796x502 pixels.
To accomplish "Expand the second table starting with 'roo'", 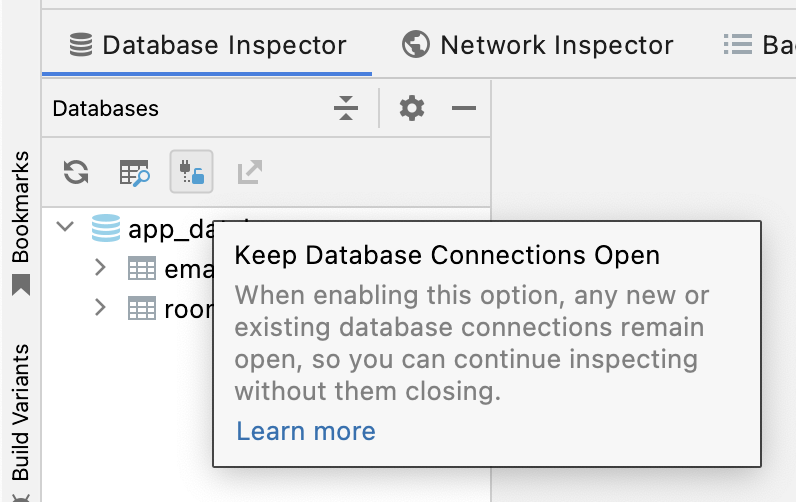I will pyautogui.click(x=99, y=308).
